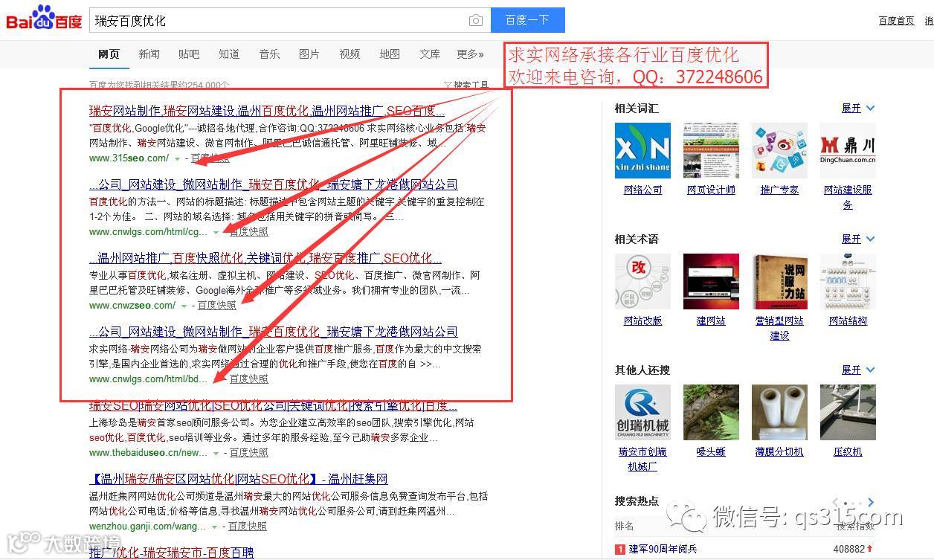Select the 网页 tab
The height and width of the screenshot is (560, 934).
point(109,54)
